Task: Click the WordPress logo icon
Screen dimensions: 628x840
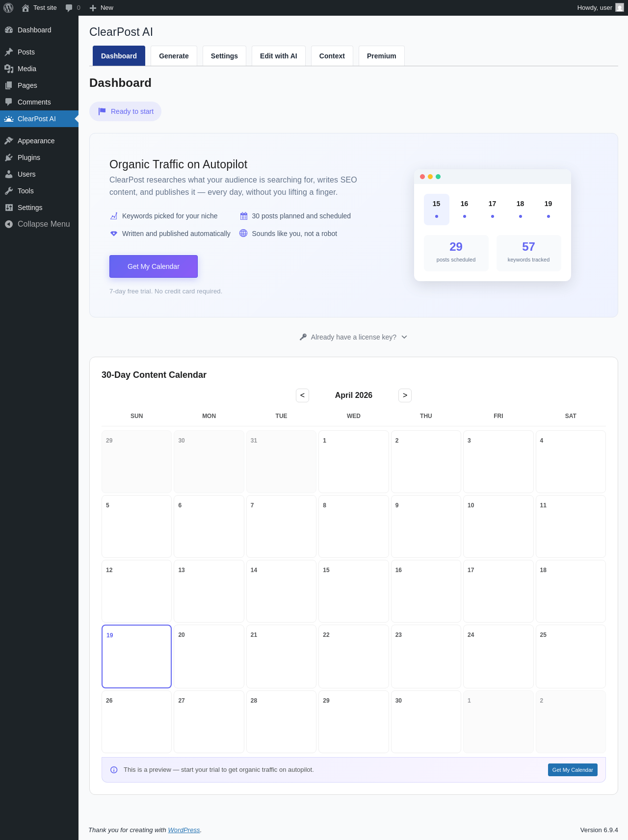Action: tap(8, 8)
